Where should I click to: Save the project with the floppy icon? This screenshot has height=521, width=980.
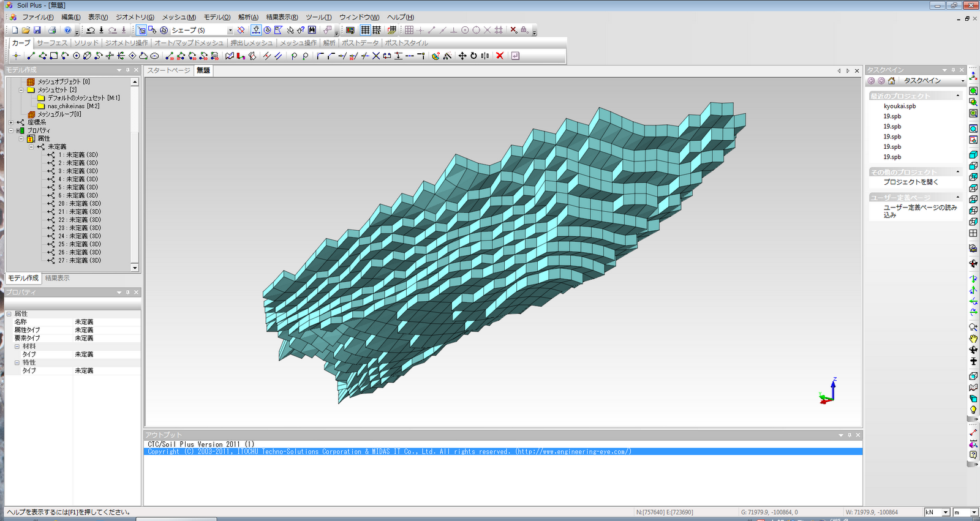[x=37, y=30]
